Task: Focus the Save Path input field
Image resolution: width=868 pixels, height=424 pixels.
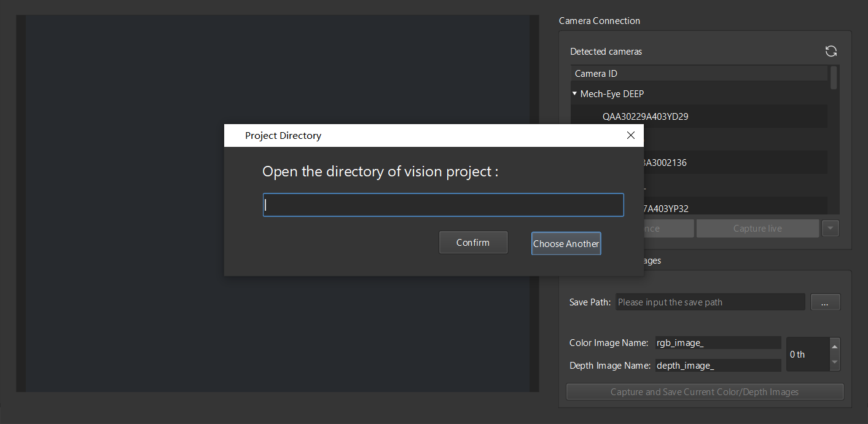Action: click(x=710, y=302)
